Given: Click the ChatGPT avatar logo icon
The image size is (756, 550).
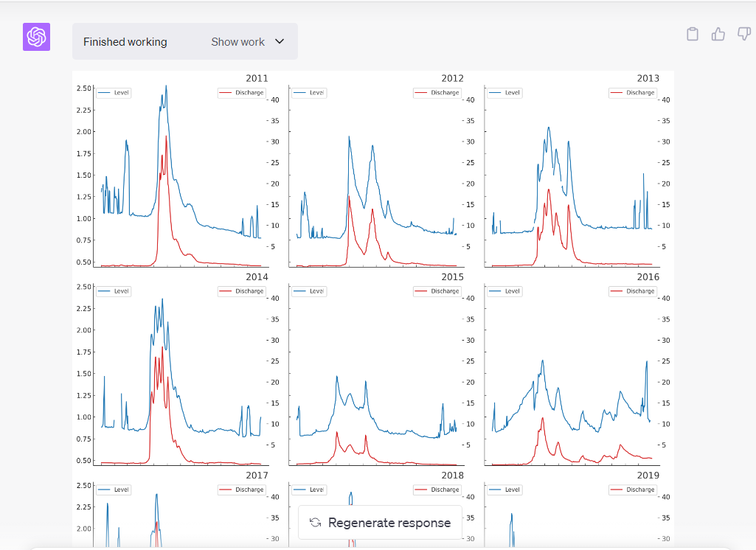Looking at the screenshot, I should pos(36,37).
